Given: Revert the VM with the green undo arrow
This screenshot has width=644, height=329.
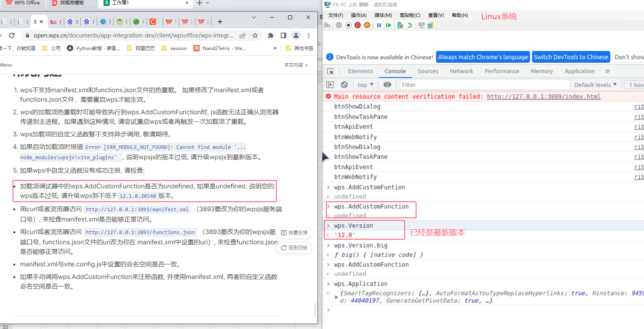Looking at the screenshot, I should pyautogui.click(x=410, y=25).
